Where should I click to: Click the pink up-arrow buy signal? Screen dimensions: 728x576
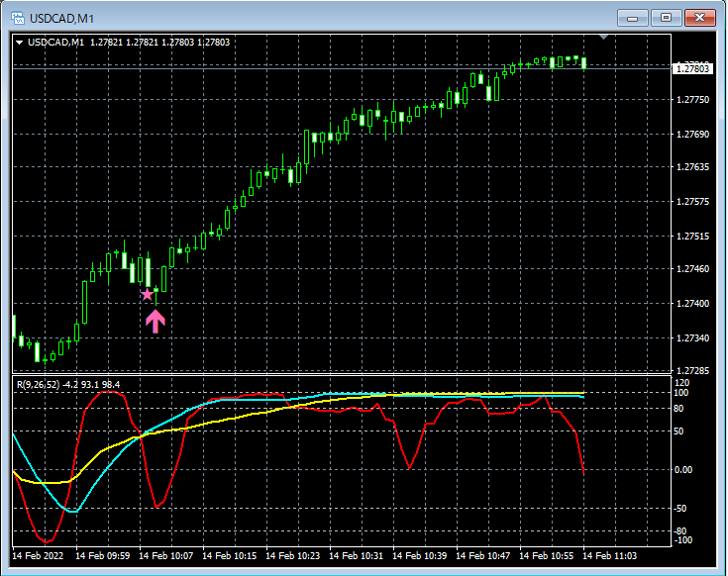point(156,322)
